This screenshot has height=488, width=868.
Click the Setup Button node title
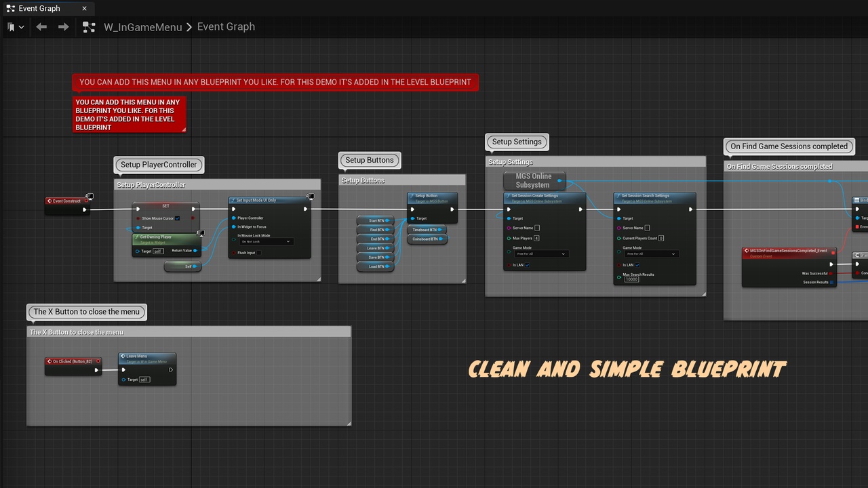click(427, 196)
